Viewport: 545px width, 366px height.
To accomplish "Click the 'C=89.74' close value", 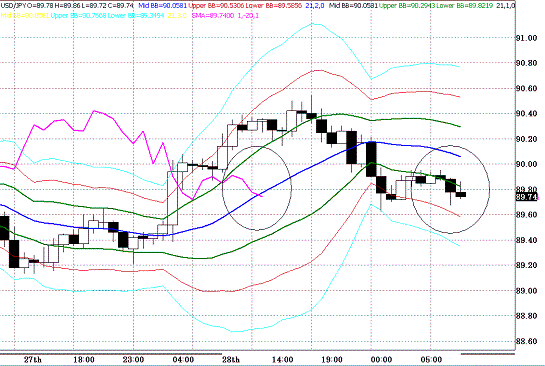I will 120,5.
